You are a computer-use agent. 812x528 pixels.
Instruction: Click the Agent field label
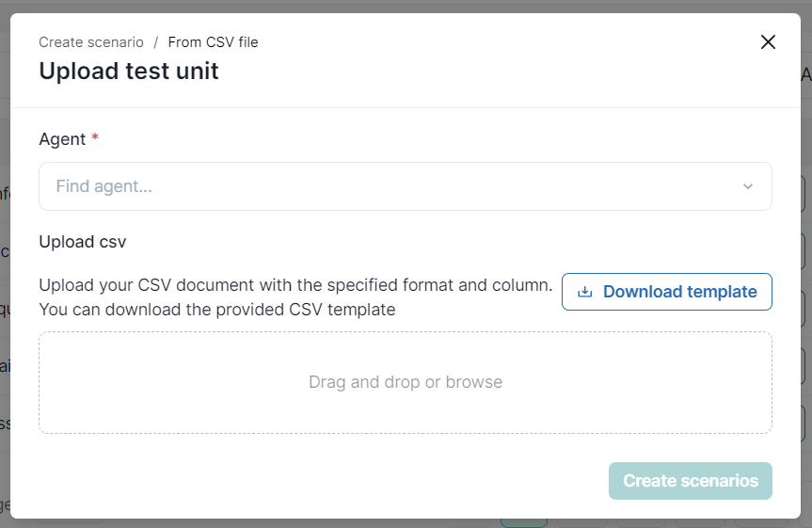coord(62,139)
